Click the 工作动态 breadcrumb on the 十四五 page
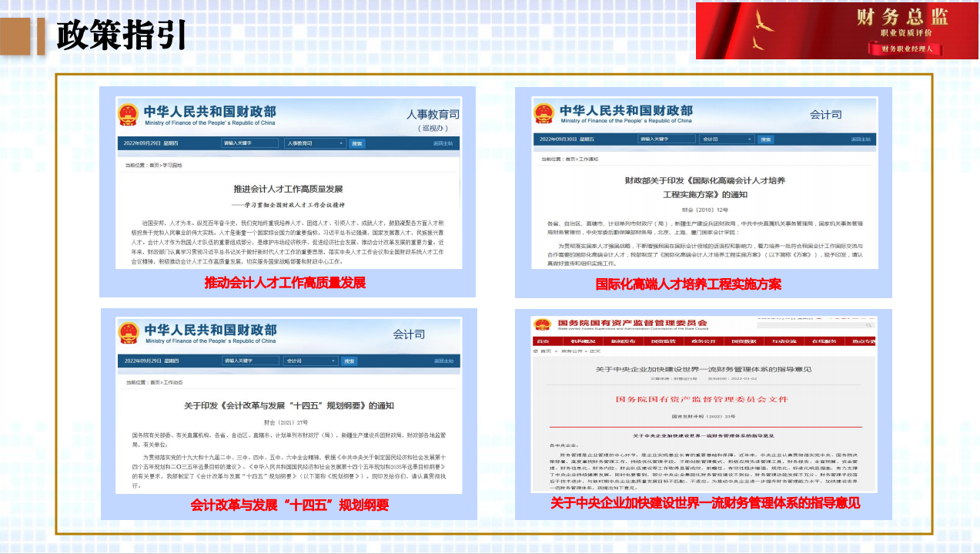 [x=172, y=382]
